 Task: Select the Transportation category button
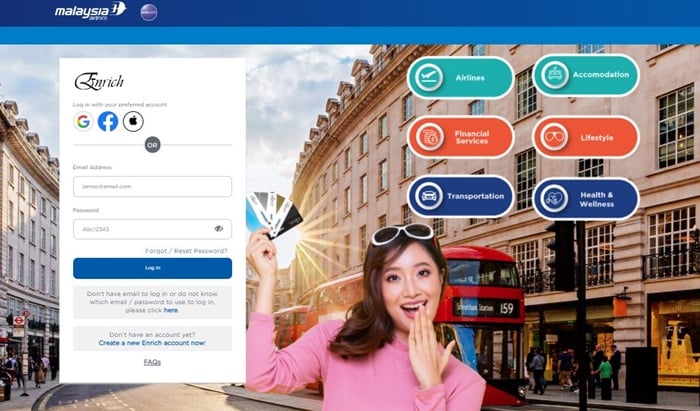coord(461,196)
